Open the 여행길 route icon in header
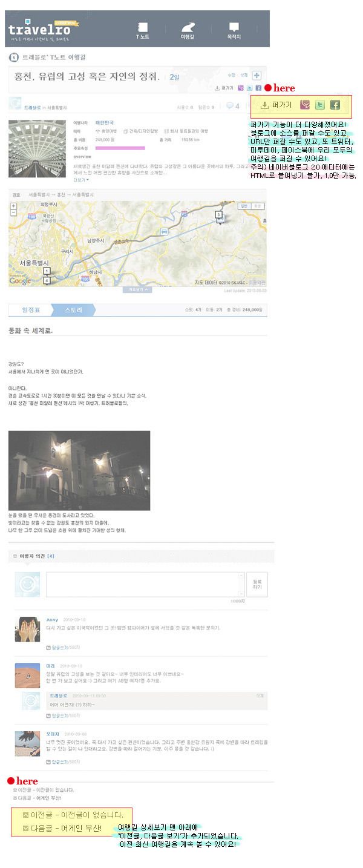 pos(188,27)
